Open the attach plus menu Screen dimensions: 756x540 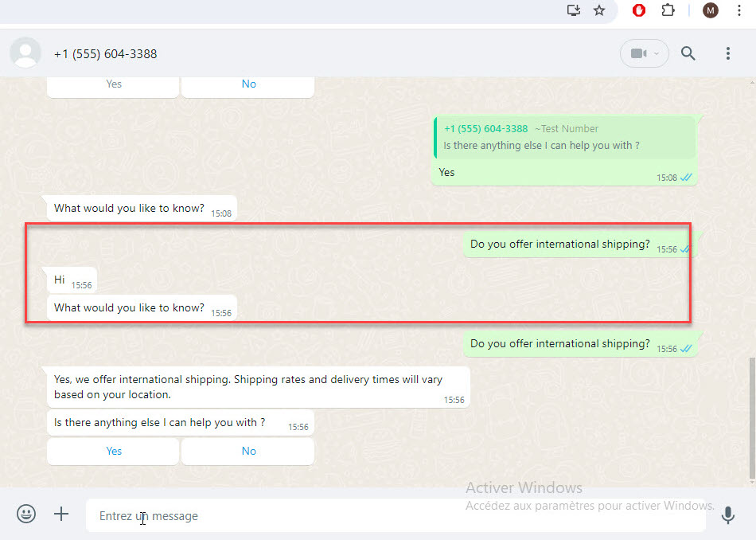click(61, 514)
